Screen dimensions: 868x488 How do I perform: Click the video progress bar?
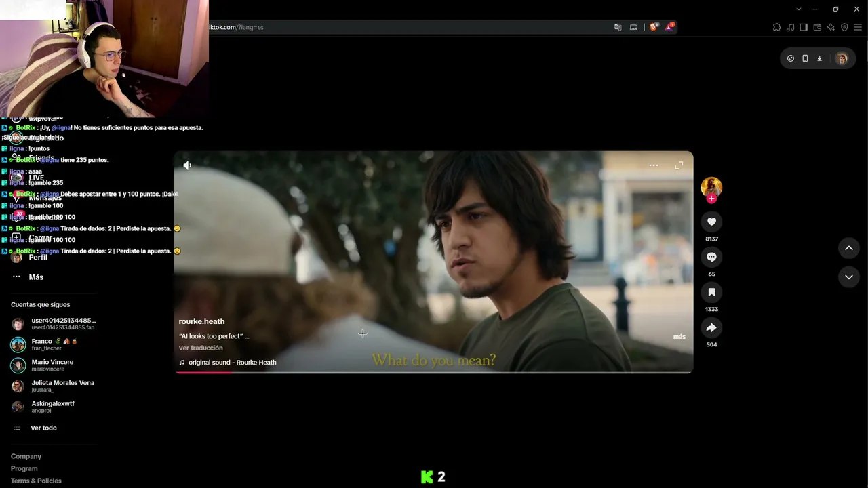click(433, 372)
